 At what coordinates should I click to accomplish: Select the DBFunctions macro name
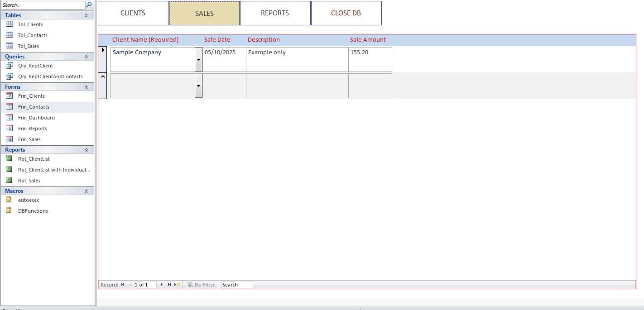[x=33, y=211]
